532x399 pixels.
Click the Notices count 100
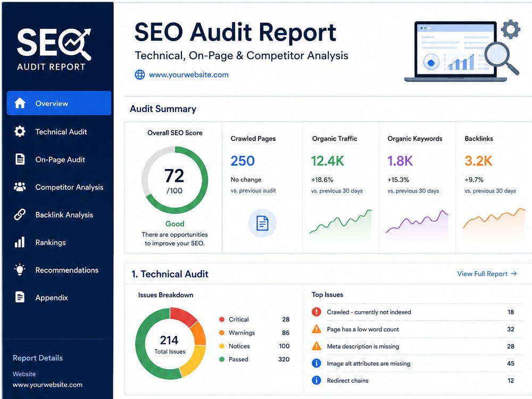pos(284,346)
